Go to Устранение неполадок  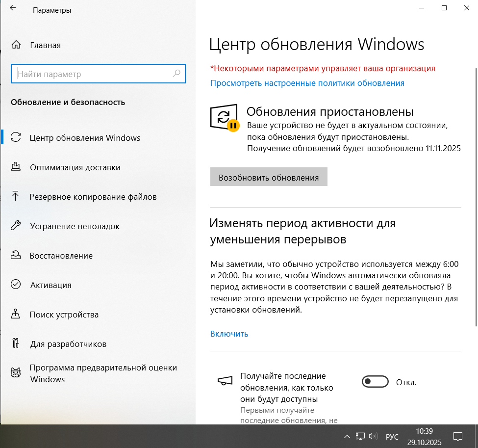point(98,226)
